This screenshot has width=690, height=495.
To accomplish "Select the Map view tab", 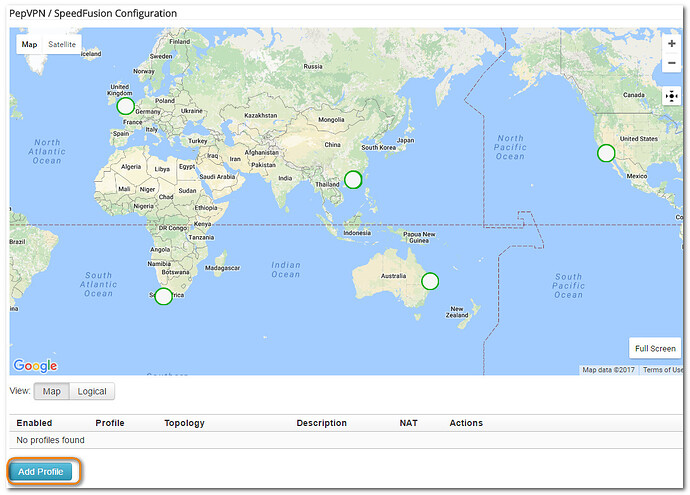I will pos(51,391).
